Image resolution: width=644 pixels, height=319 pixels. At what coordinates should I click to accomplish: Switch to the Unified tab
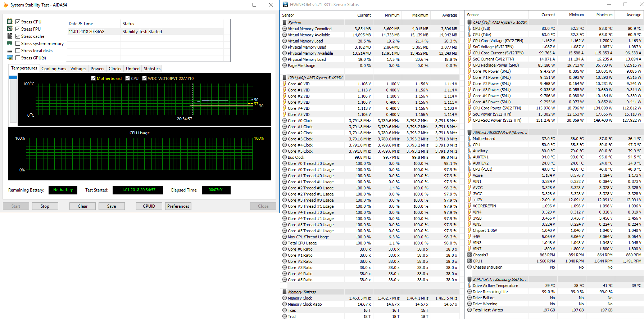(133, 69)
